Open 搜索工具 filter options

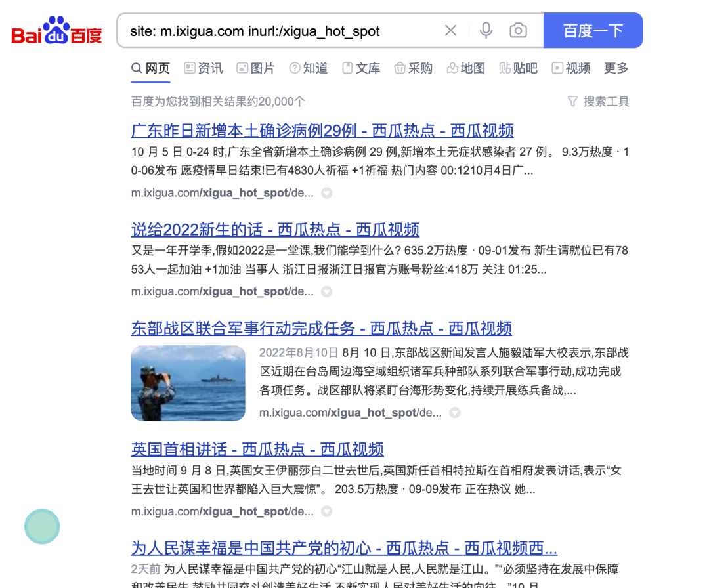598,101
